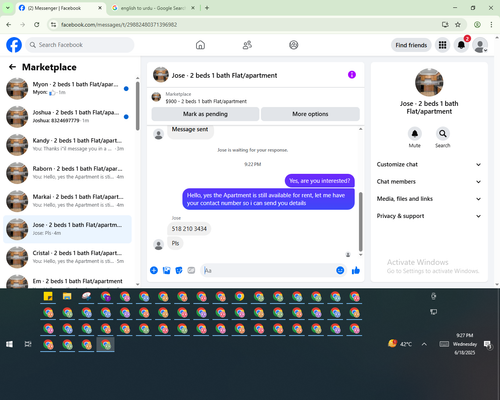Go back using the Marketplace arrow

(x=12, y=67)
